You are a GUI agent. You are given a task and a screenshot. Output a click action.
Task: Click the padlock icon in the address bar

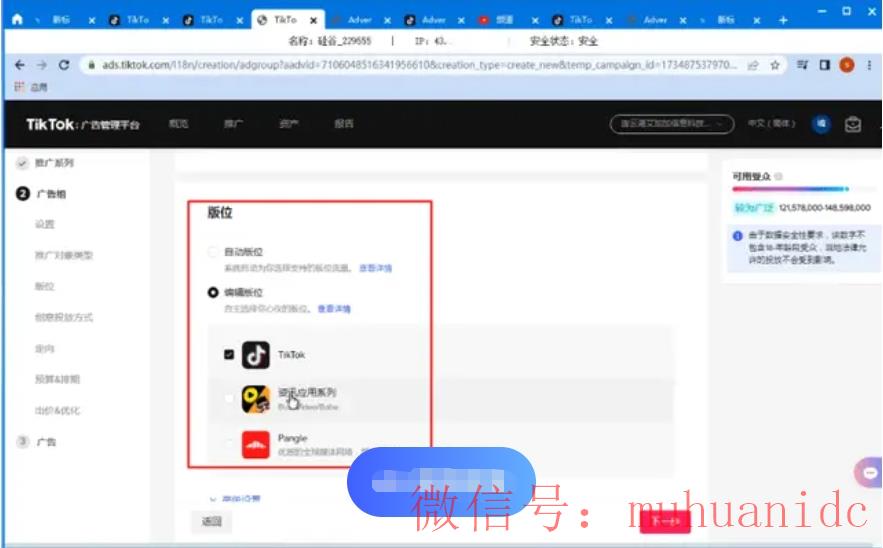(91, 65)
